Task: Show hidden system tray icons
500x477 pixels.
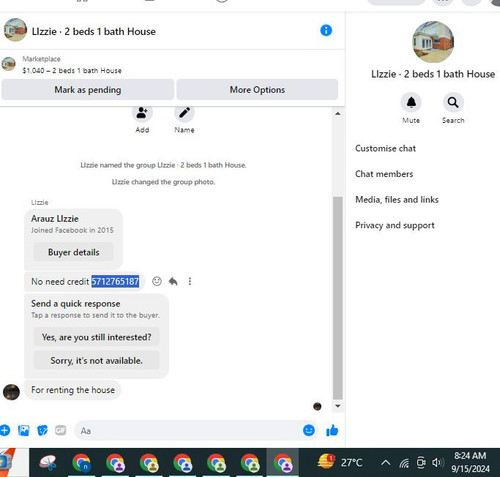Action: (386, 463)
